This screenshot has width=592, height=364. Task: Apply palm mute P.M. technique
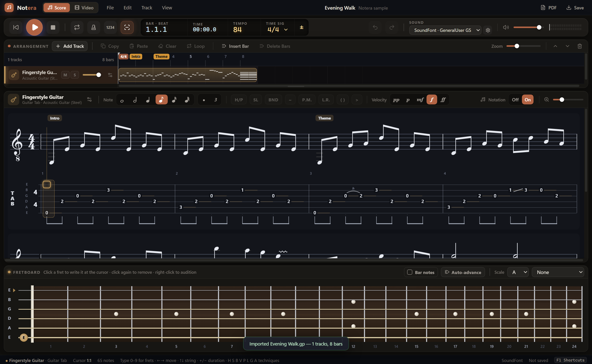[307, 100]
